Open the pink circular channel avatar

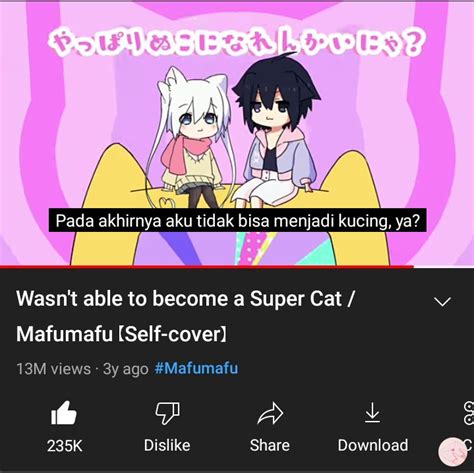tap(453, 452)
